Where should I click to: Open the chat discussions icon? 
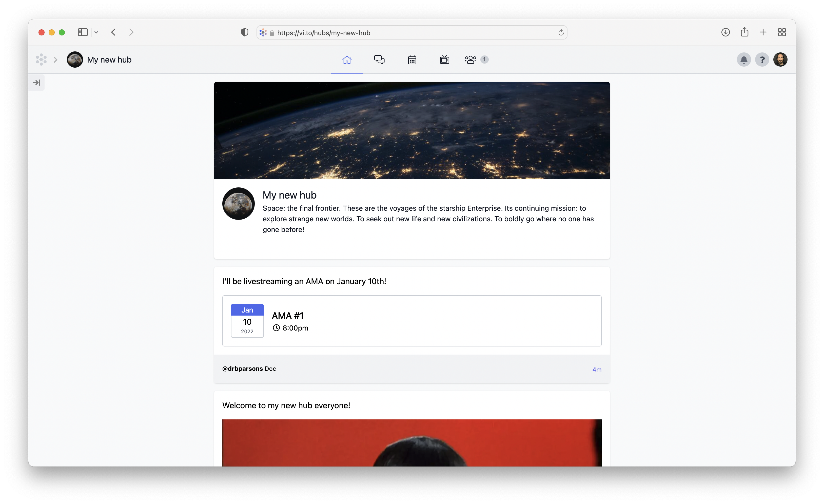(379, 60)
